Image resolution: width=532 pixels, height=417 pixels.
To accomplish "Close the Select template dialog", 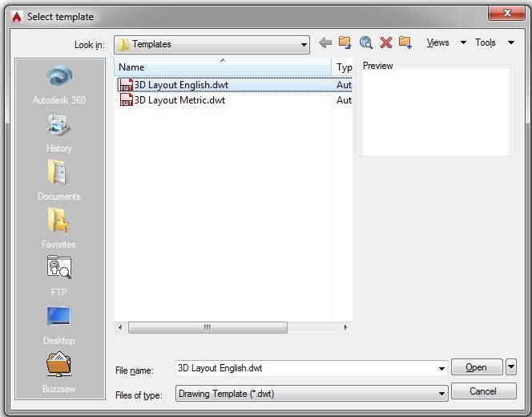I will (x=506, y=14).
